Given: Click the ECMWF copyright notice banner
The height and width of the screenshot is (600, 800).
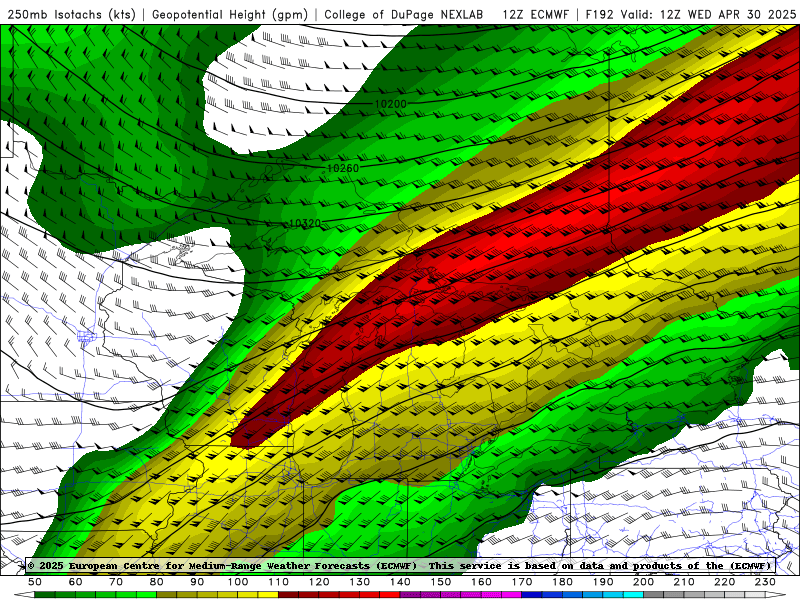Looking at the screenshot, I should pyautogui.click(x=400, y=565).
